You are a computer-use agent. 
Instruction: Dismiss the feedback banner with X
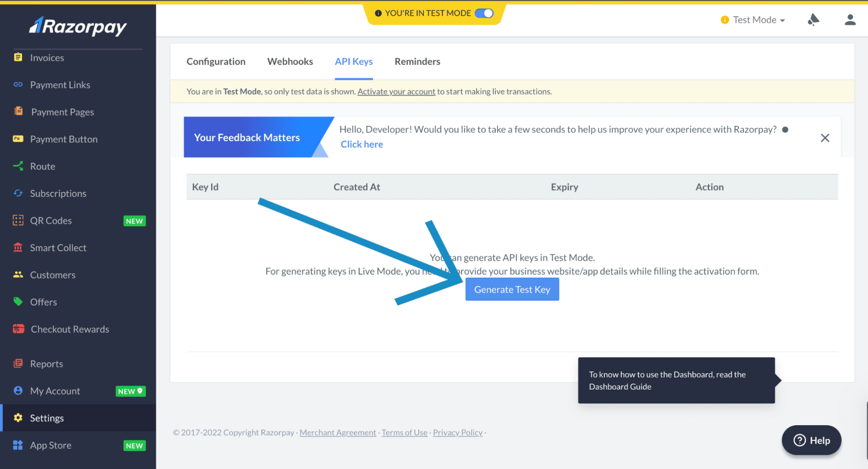tap(824, 138)
